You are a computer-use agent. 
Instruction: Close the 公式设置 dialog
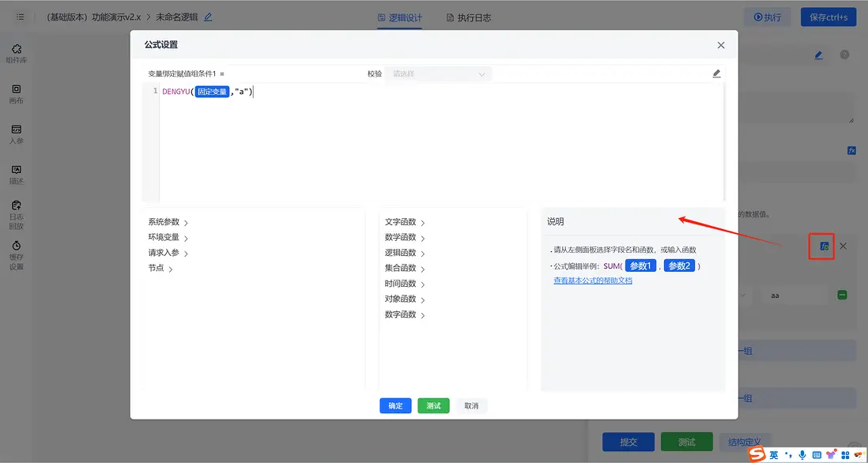pyautogui.click(x=721, y=45)
